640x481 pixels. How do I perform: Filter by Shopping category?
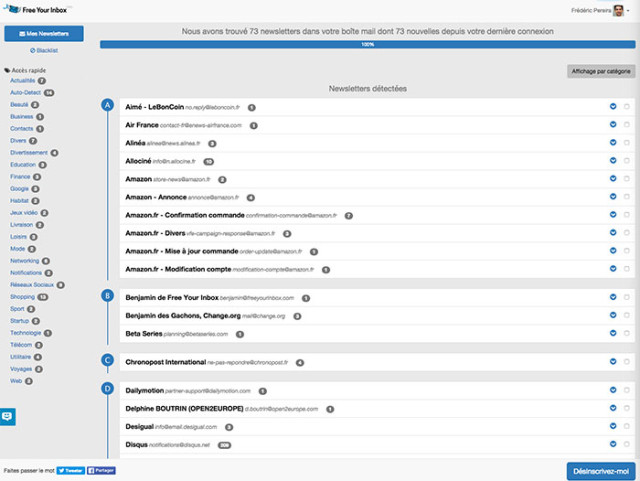[22, 297]
